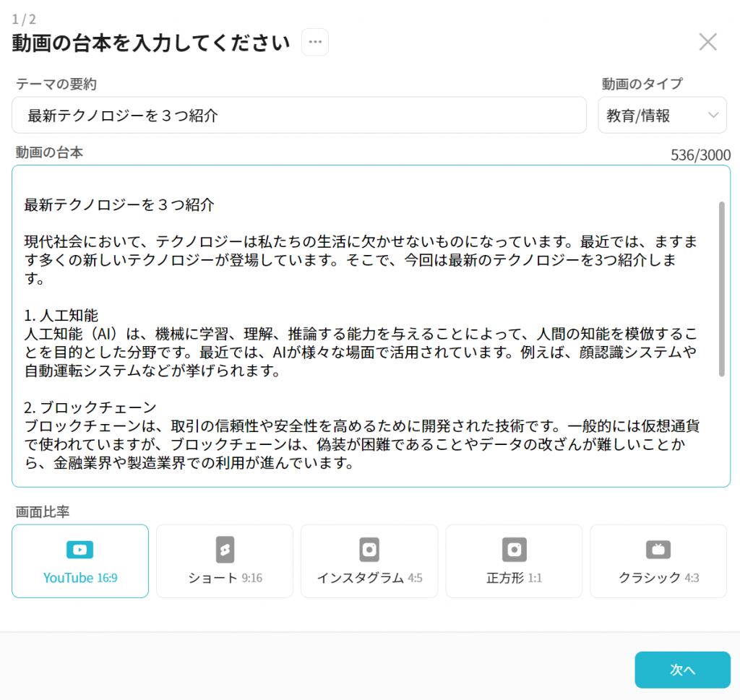Select YouTube 16:9 aspect ratio
The height and width of the screenshot is (700, 740).
pyautogui.click(x=80, y=561)
